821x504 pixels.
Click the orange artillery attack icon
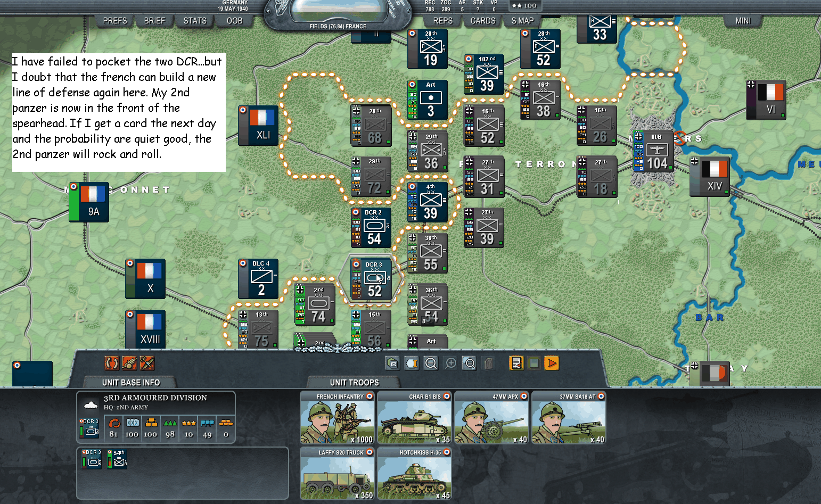[129, 363]
